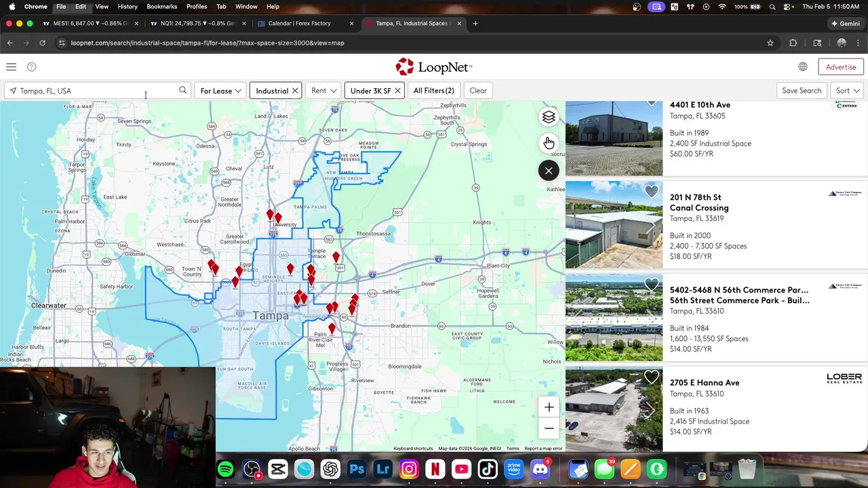
Task: Select the map draw hand tool
Action: tap(549, 143)
